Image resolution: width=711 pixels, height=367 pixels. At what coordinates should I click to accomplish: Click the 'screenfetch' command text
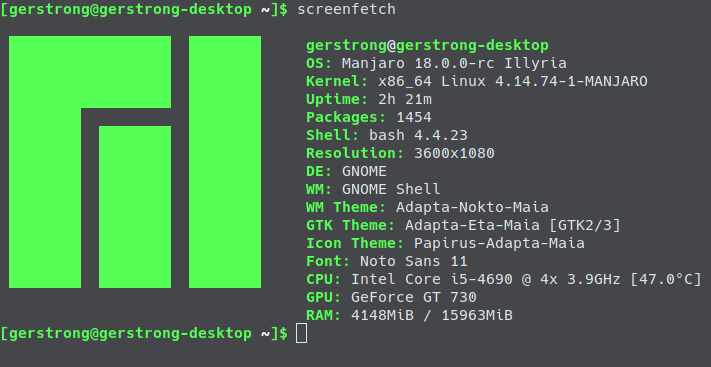coord(346,9)
